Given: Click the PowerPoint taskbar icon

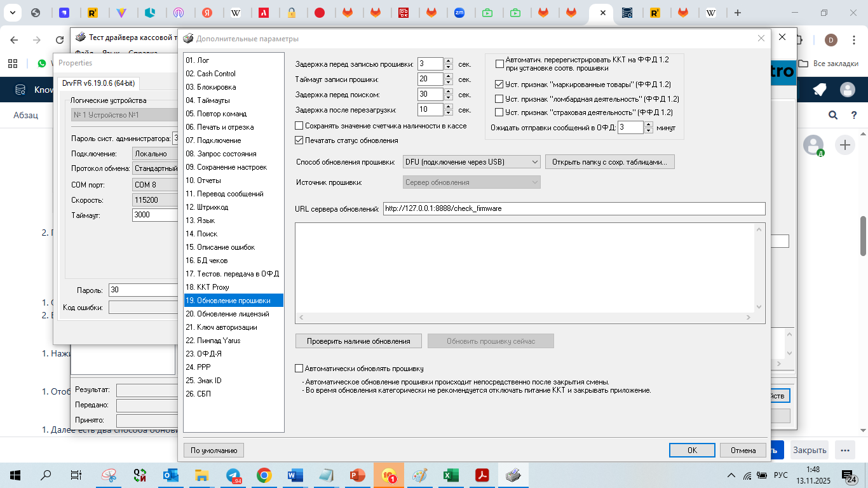Looking at the screenshot, I should 358,475.
